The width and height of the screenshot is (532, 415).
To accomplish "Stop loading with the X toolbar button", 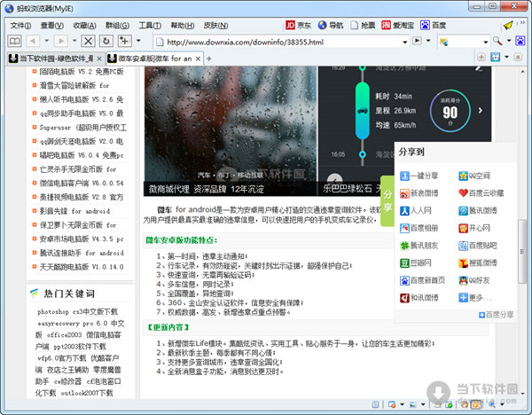I will tap(88, 41).
